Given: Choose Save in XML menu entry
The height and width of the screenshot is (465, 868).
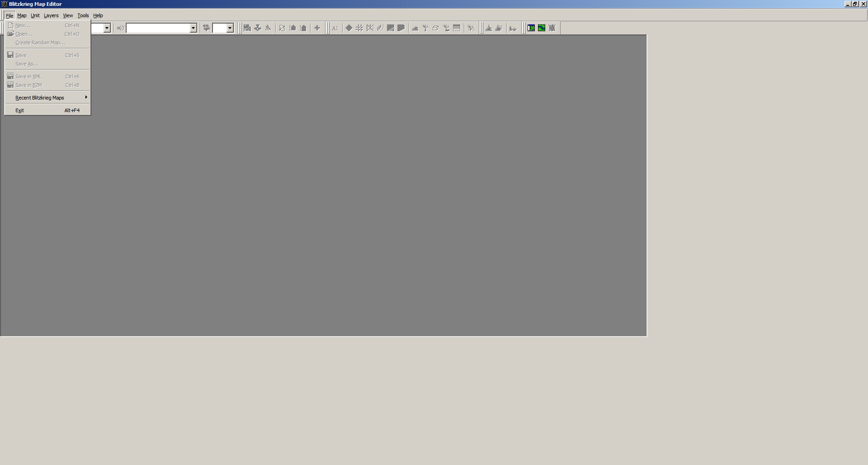Looking at the screenshot, I should pos(47,76).
